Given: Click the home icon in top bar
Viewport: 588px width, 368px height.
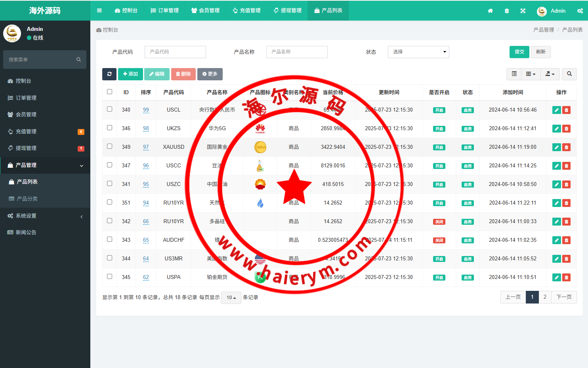Looking at the screenshot, I should point(490,11).
